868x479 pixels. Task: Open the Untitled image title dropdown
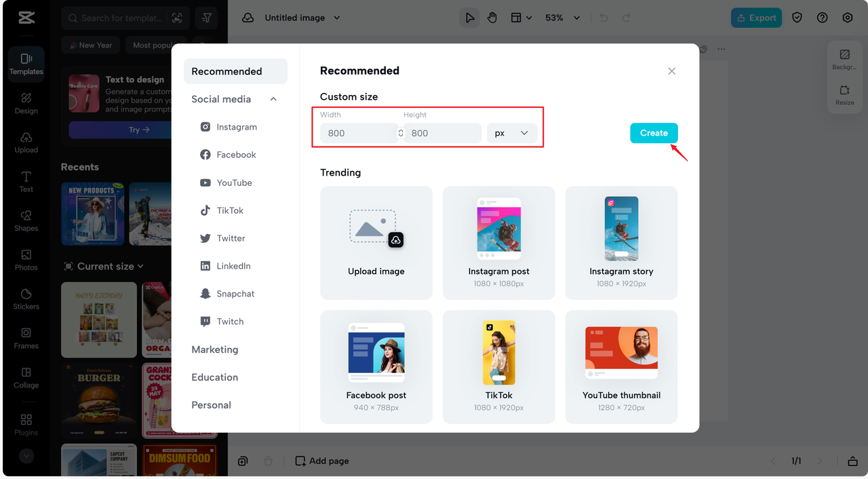click(x=302, y=18)
